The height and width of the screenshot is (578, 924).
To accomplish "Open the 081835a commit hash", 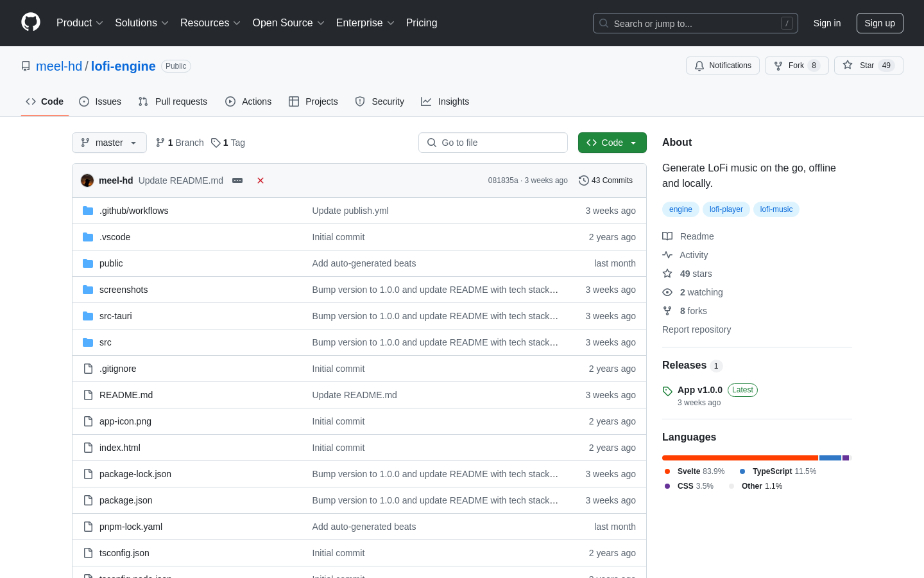I will coord(503,180).
